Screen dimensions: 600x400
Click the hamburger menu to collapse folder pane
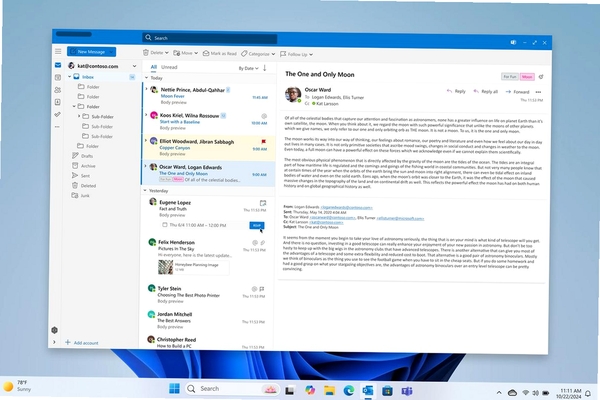coord(58,51)
